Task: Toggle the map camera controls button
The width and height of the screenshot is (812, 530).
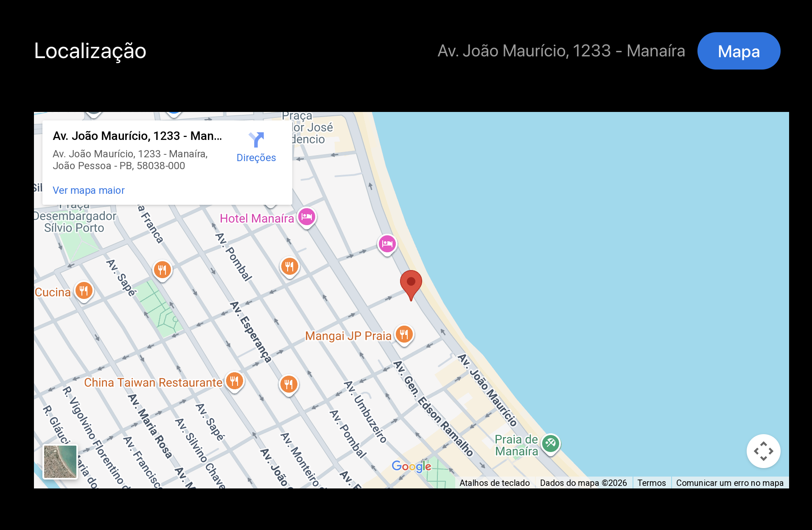Action: (x=763, y=451)
